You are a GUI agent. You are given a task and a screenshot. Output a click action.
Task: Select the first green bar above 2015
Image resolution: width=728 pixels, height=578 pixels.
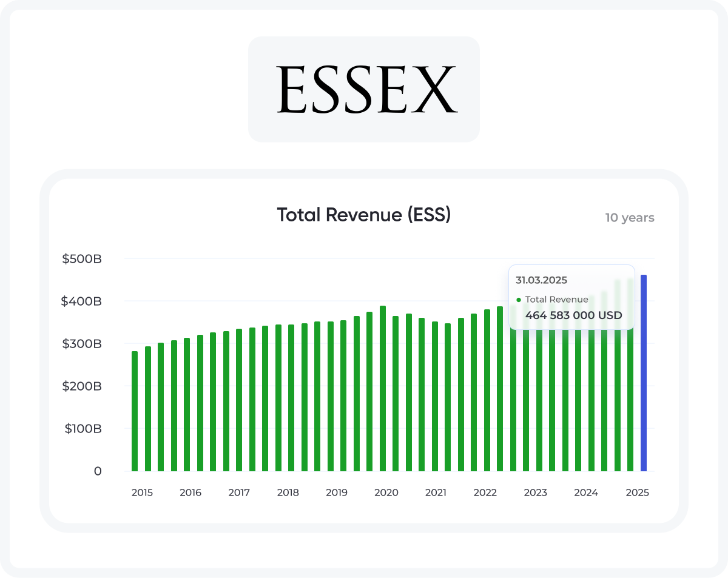(x=135, y=411)
